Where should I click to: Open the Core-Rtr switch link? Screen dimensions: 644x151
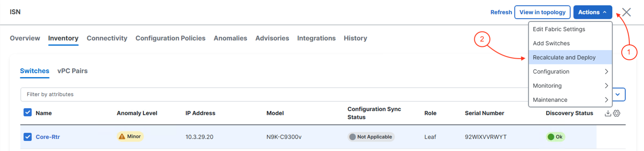tap(48, 137)
